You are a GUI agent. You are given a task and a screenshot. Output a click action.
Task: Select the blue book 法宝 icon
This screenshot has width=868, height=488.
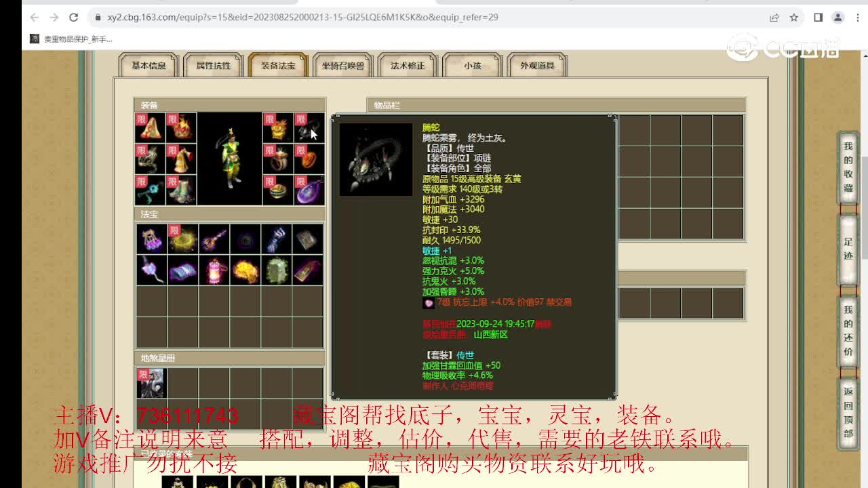coord(182,270)
